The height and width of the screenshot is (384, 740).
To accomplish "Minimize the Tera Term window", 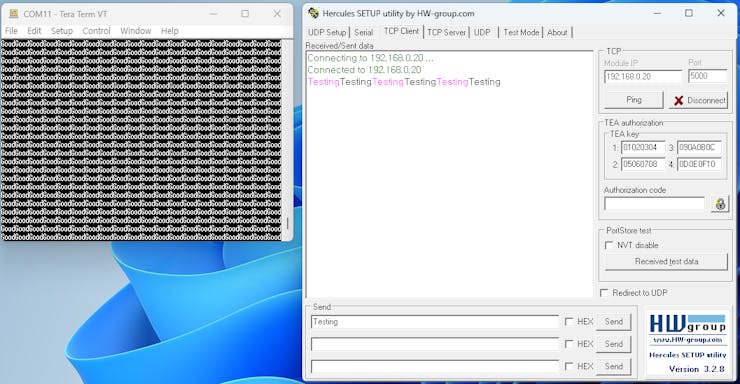I will 213,14.
